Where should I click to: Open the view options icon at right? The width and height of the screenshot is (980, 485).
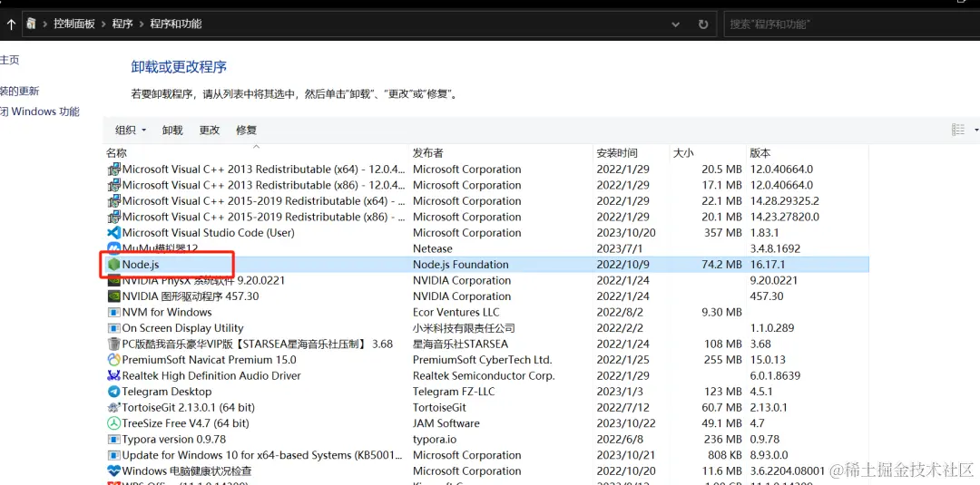958,130
